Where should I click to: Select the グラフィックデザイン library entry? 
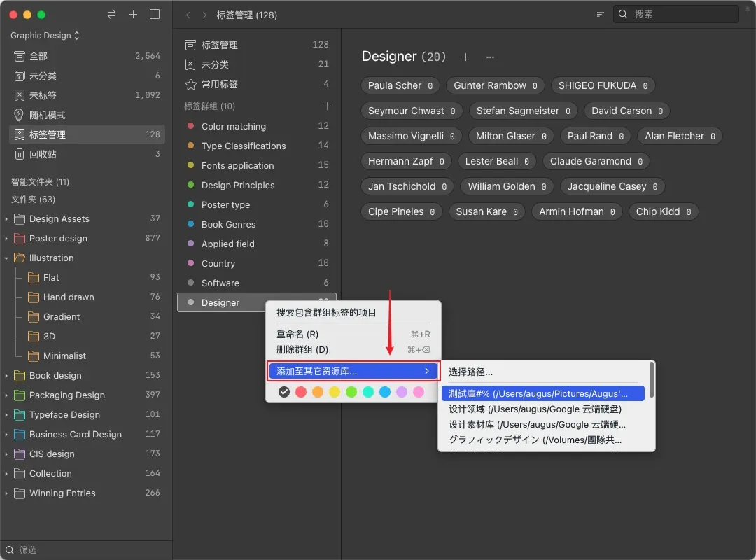(543, 440)
